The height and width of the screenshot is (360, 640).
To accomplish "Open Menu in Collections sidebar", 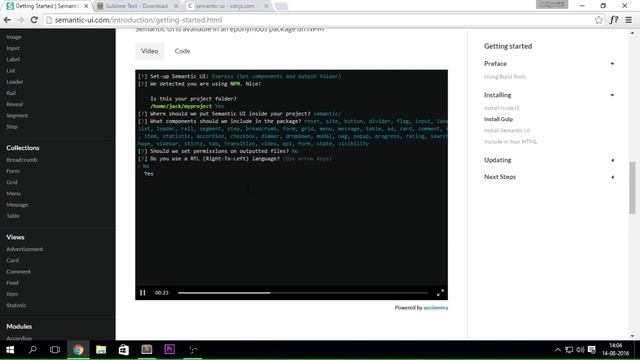I will pos(13,193).
